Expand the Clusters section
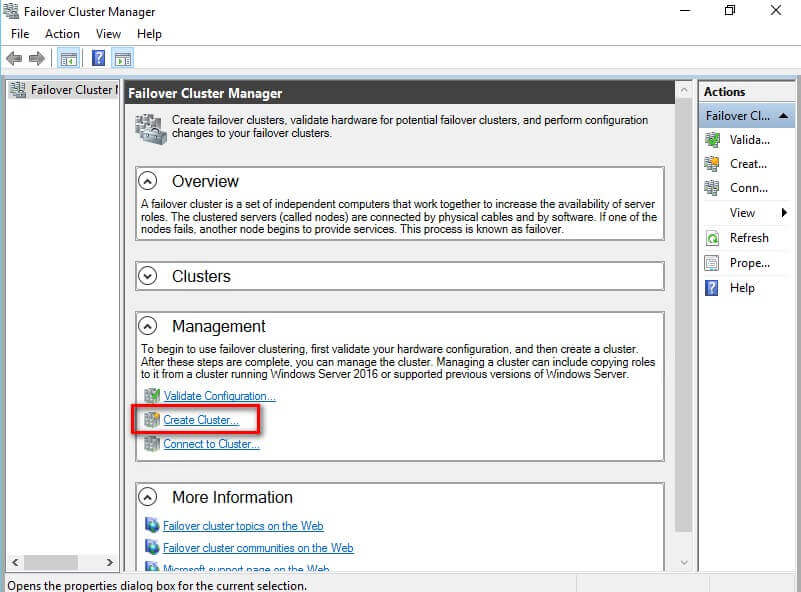The height and width of the screenshot is (592, 801). (x=148, y=276)
